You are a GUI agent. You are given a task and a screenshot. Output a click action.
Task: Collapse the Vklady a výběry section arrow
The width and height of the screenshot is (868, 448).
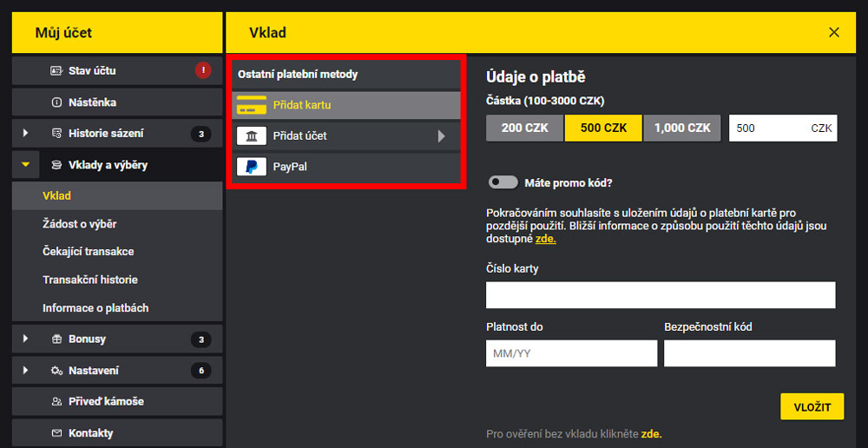25,165
